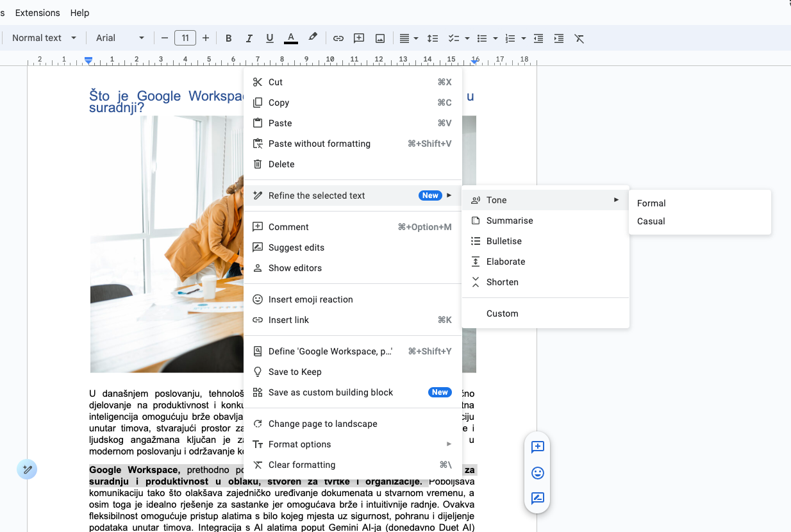Choose the Formal tone option

point(700,203)
